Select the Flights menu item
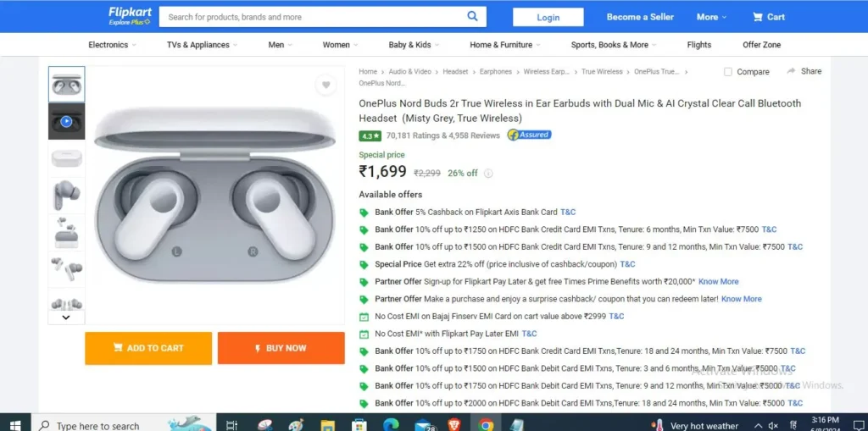868x431 pixels. [698, 45]
